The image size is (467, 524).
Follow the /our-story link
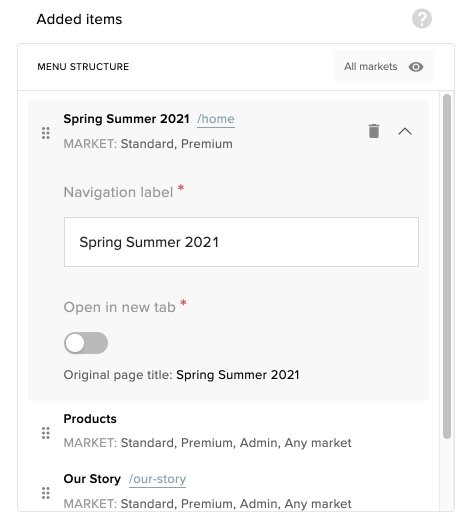(x=157, y=479)
